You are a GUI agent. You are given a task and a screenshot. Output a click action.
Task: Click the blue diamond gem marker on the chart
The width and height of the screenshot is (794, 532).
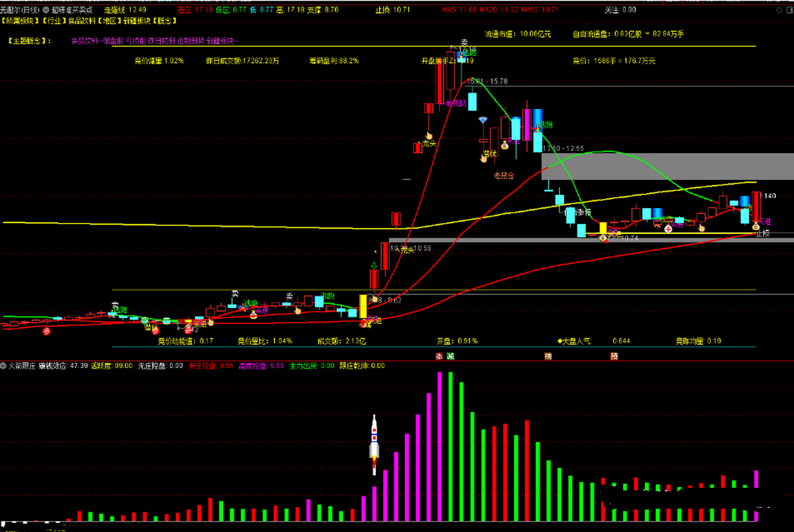482,120
